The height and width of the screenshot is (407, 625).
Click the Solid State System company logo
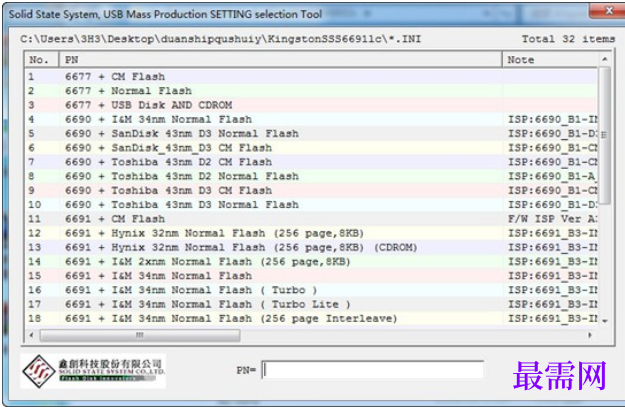pos(93,371)
